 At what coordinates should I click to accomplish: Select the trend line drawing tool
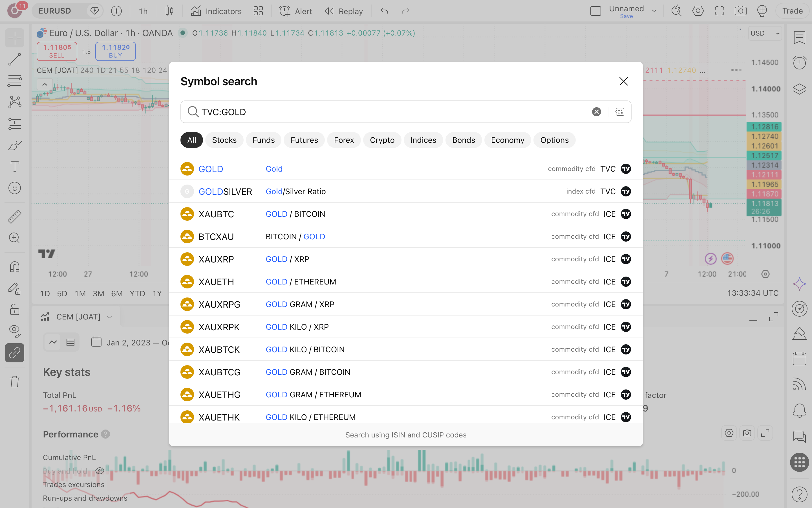pos(14,59)
